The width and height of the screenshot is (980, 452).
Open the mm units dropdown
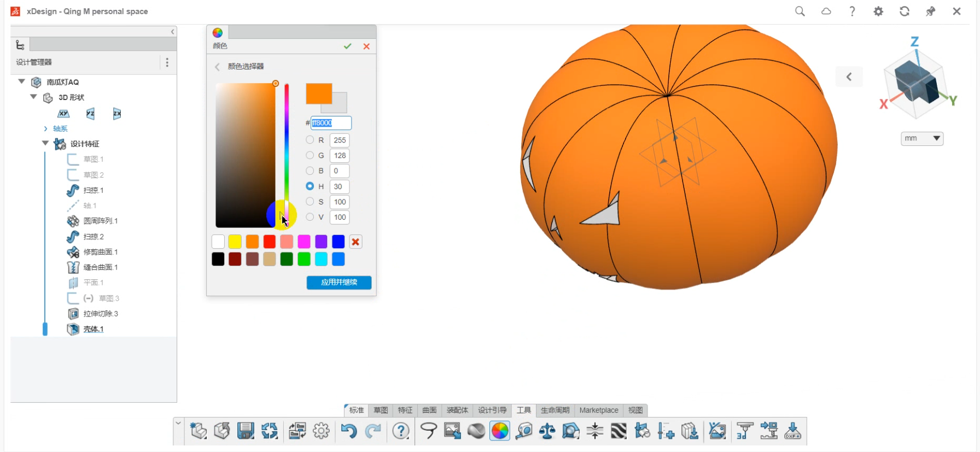pos(922,138)
